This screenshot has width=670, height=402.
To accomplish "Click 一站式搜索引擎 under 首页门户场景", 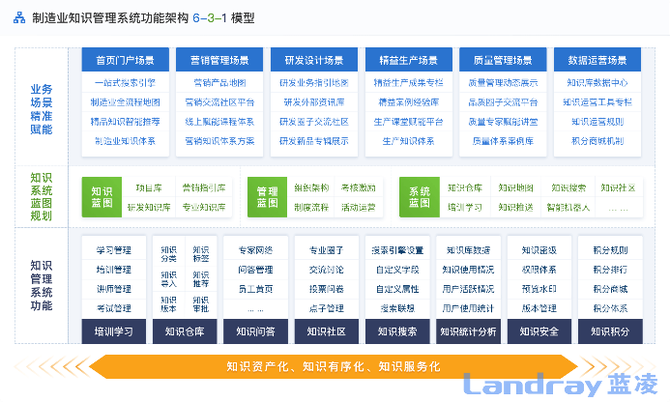I will point(125,83).
